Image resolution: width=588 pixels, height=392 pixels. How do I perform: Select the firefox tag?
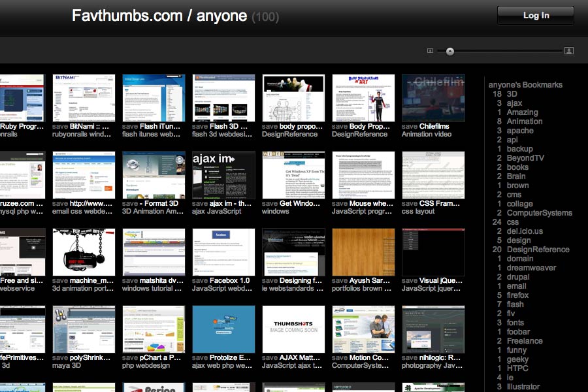517,295
